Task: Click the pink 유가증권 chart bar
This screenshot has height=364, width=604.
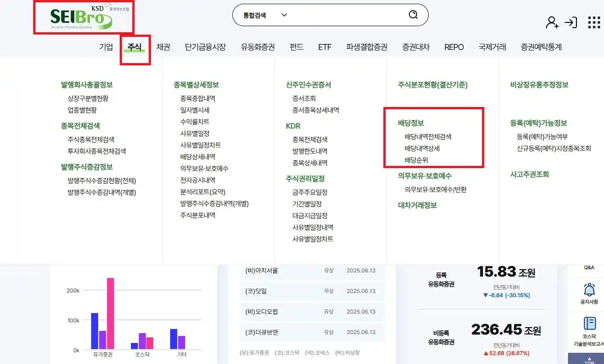Action: 111,314
